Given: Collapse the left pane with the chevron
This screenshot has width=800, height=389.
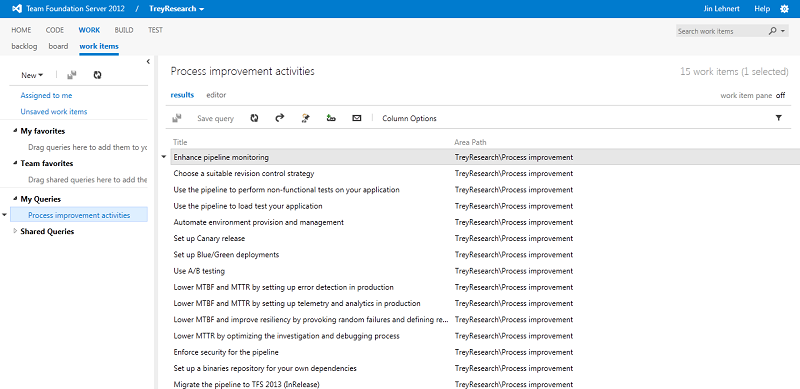Looking at the screenshot, I should [148, 62].
